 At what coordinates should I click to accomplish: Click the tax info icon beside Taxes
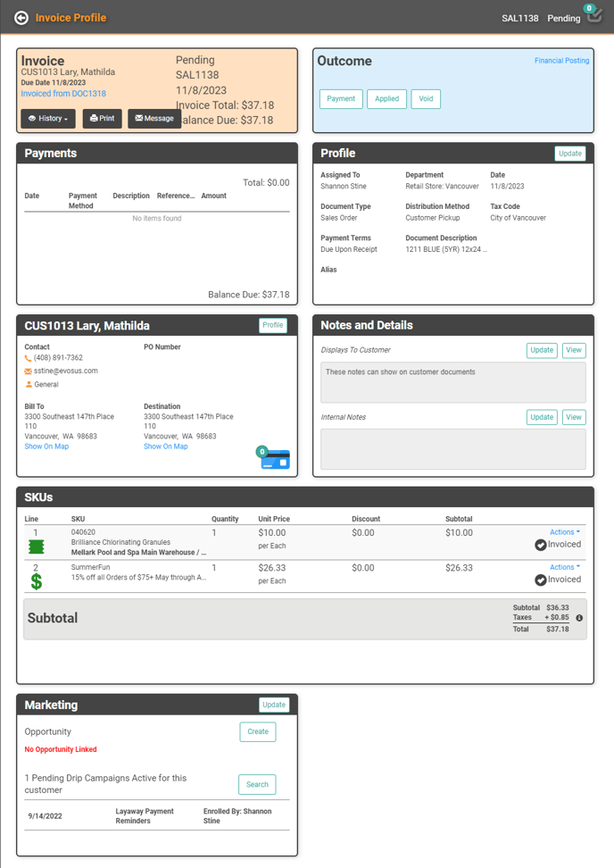[579, 618]
